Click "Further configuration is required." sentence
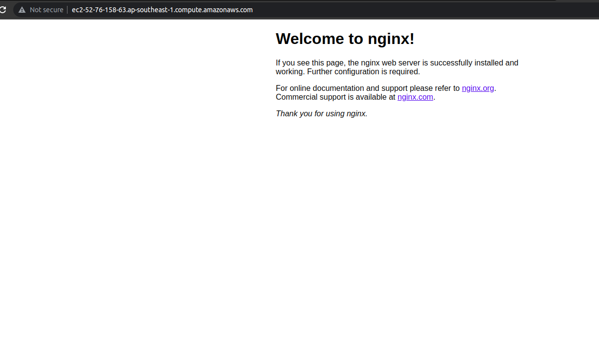599x364 pixels. click(363, 72)
